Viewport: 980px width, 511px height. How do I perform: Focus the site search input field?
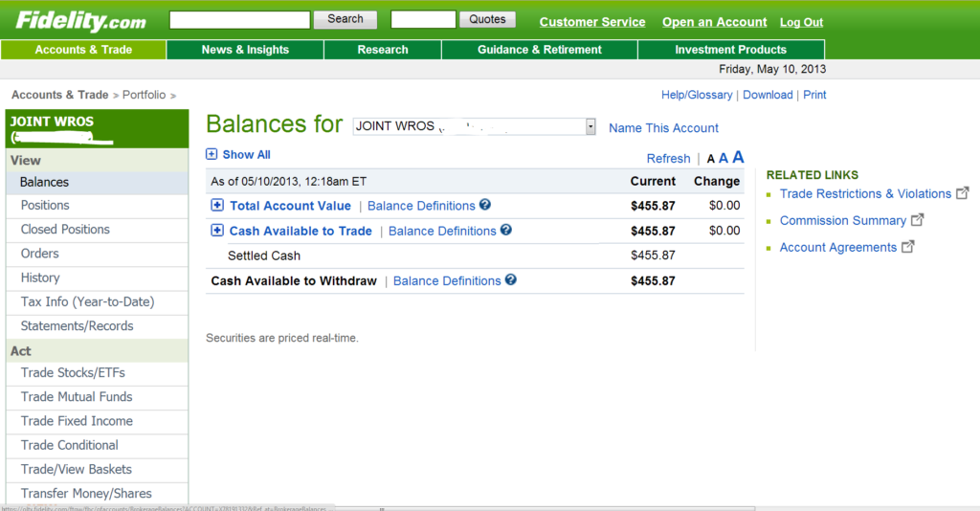point(239,20)
